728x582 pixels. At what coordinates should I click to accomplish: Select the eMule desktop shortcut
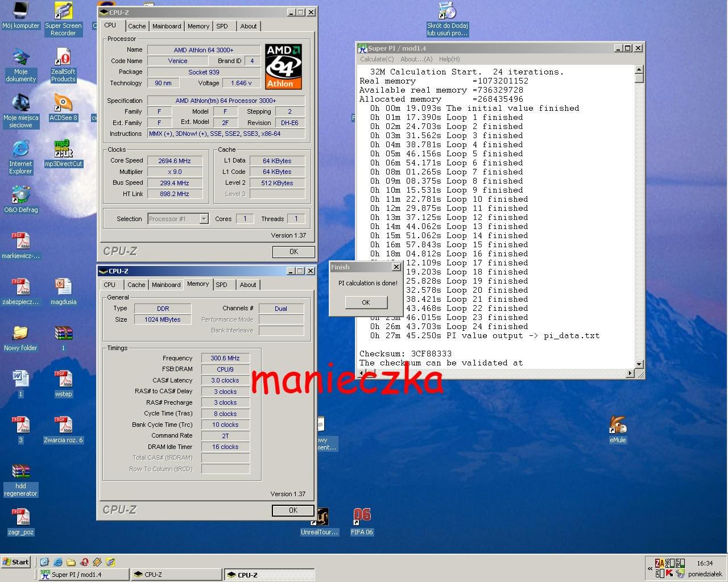(x=618, y=430)
